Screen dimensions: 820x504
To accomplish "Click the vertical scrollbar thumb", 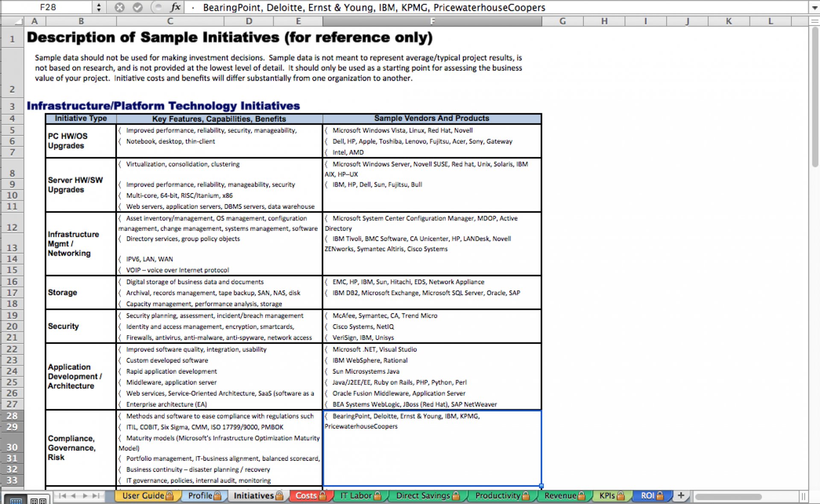I will point(815,97).
